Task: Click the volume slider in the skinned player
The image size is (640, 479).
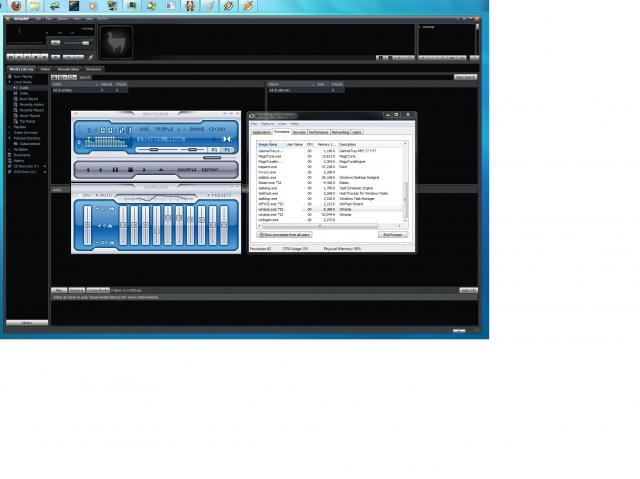Action: 157,150
